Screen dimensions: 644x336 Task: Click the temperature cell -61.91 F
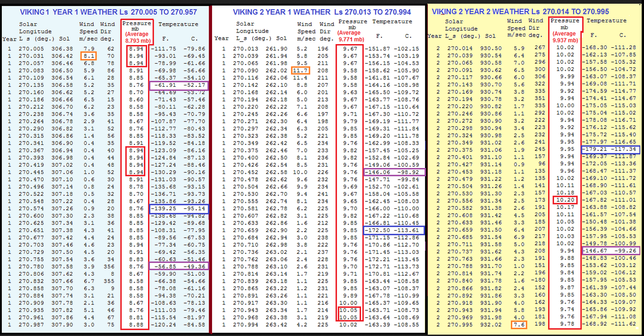167,85
